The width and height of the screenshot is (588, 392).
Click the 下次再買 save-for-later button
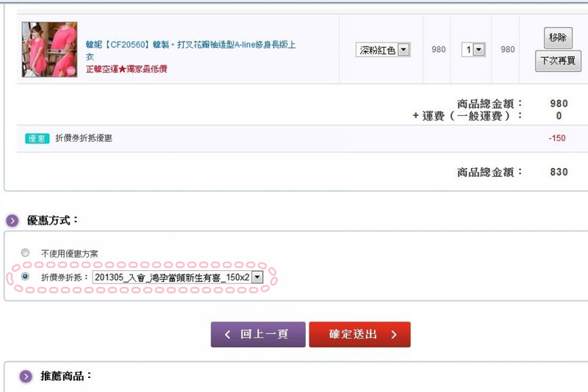pos(558,61)
